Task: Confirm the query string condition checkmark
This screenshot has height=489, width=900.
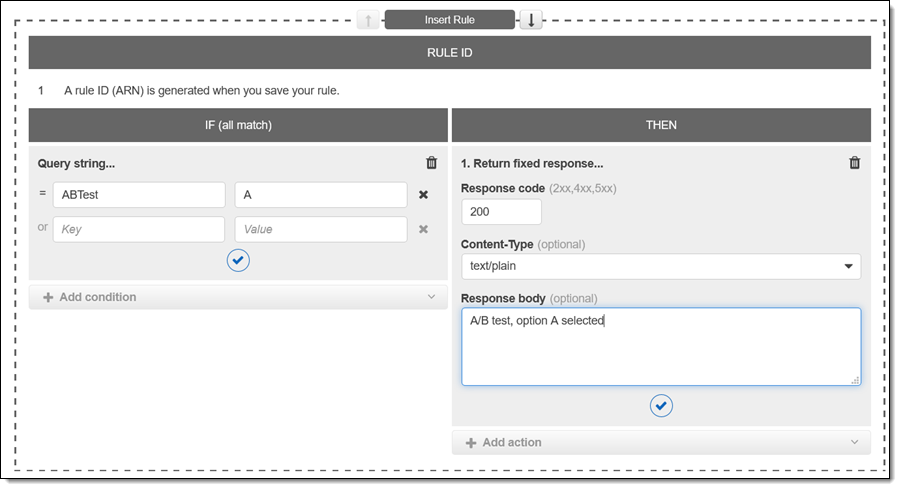Action: click(238, 260)
